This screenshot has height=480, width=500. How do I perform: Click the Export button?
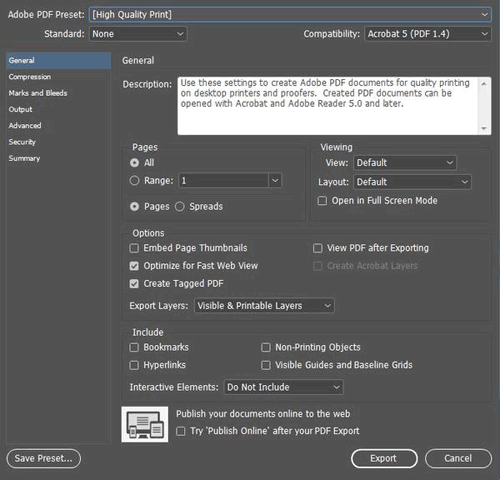point(384,458)
